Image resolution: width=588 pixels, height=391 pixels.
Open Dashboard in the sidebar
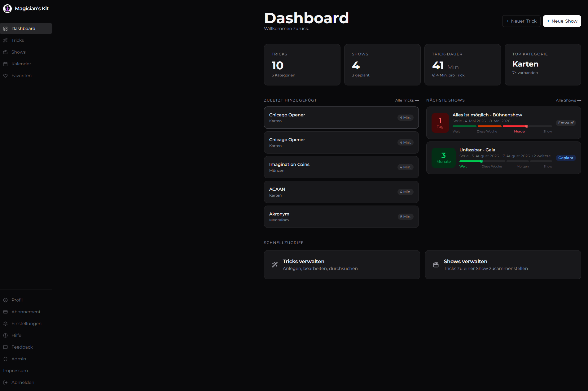[x=26, y=28]
